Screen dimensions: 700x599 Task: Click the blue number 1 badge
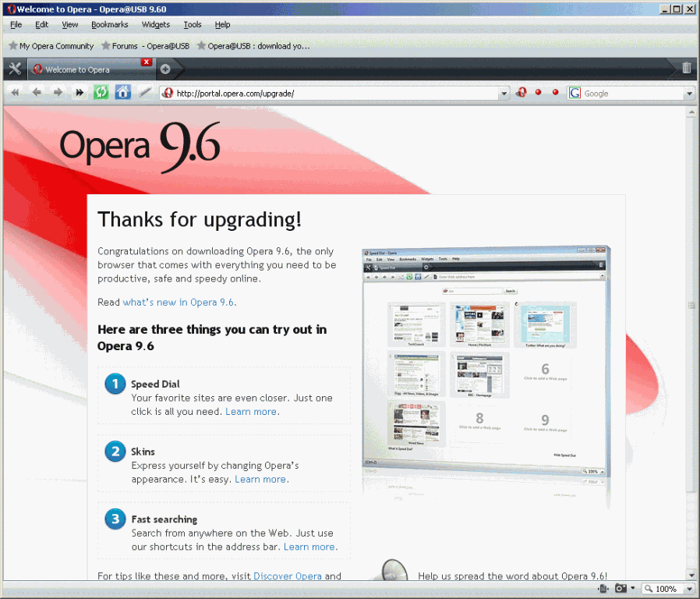click(x=115, y=384)
